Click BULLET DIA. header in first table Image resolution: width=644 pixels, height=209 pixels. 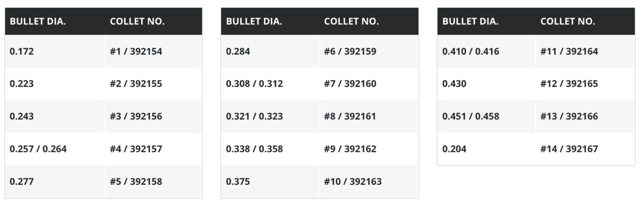pyautogui.click(x=38, y=21)
